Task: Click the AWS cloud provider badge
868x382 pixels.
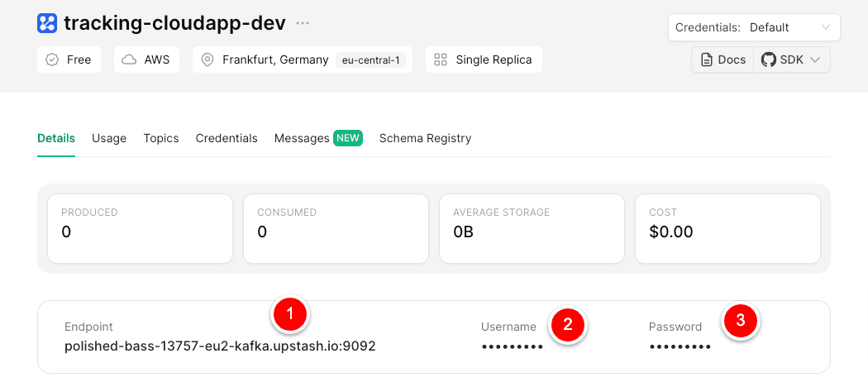Action: [146, 60]
